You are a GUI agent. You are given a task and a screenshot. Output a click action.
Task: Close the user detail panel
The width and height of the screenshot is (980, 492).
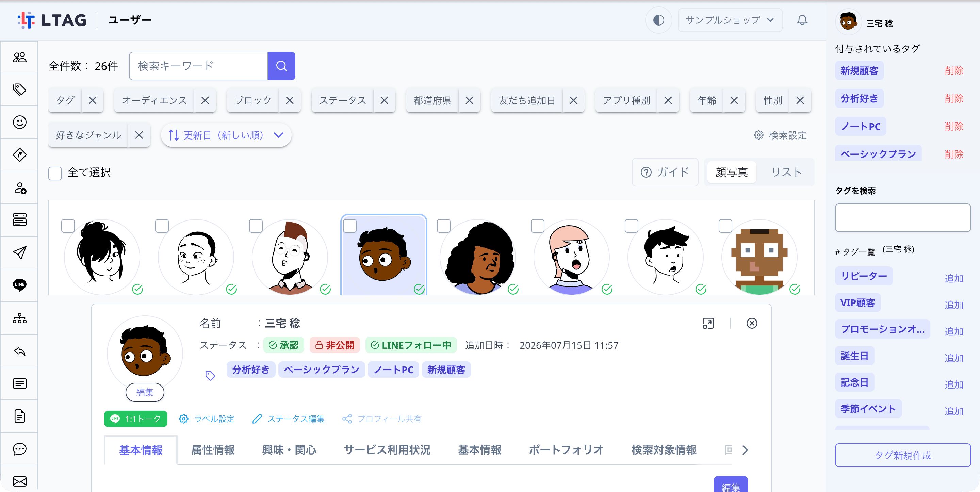752,324
